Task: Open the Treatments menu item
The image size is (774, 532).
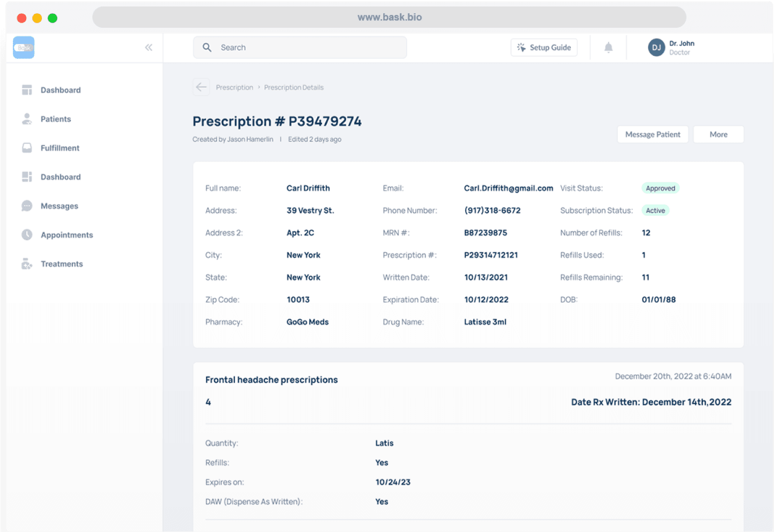Action: 62,264
